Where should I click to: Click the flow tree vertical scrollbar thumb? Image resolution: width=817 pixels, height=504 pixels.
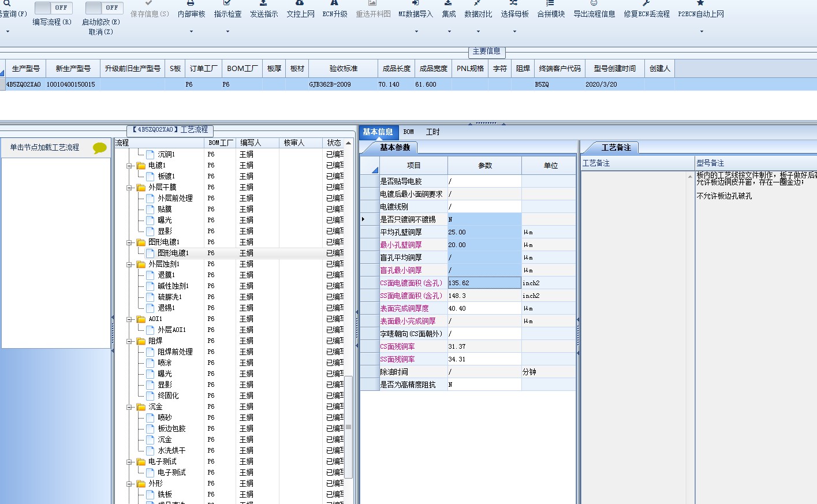pos(349,427)
